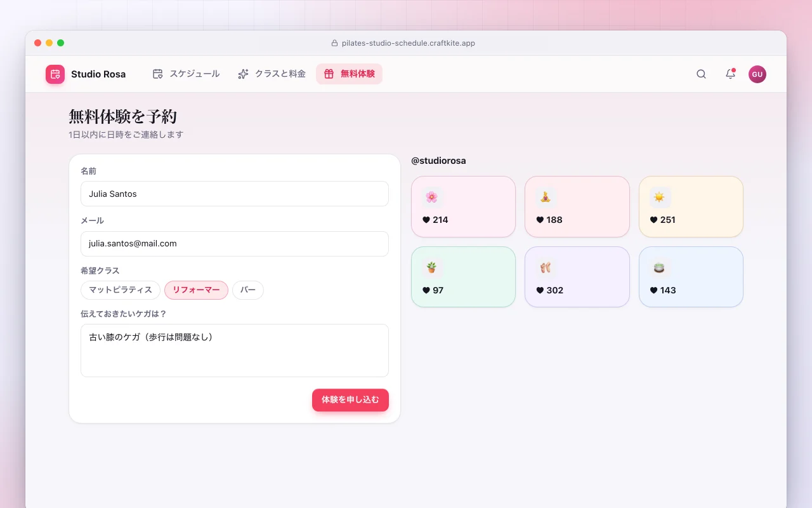Click the potted plant emoji on the 97 card
Viewport: 812px width, 508px height.
[431, 267]
